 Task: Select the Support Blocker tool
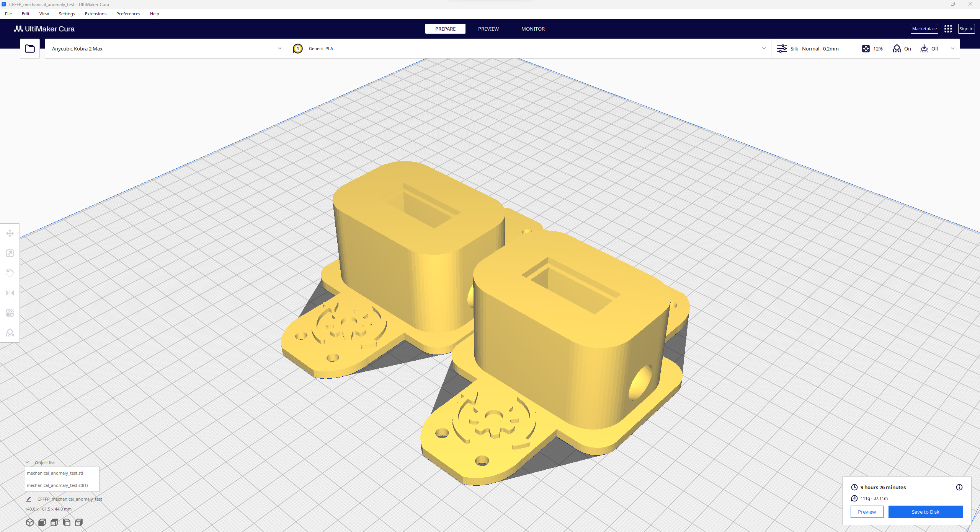coord(10,333)
